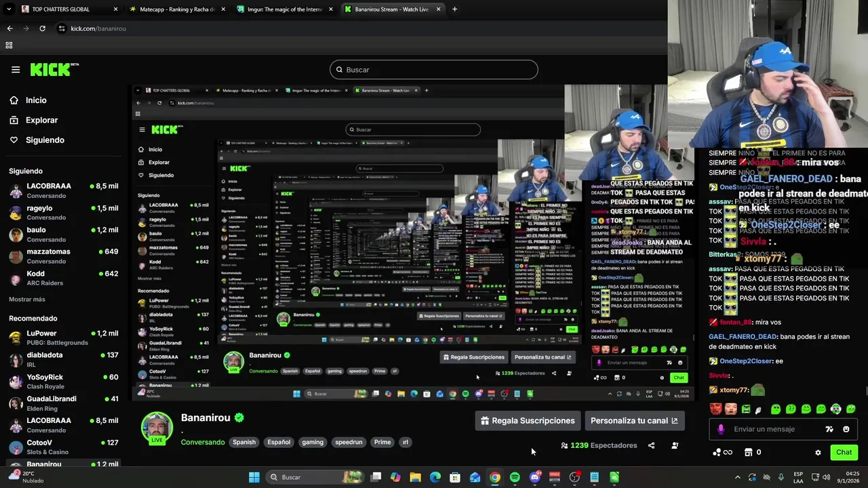Image resolution: width=868 pixels, height=488 pixels.
Task: Open diabladota IRL recommended channel
Action: click(x=64, y=359)
